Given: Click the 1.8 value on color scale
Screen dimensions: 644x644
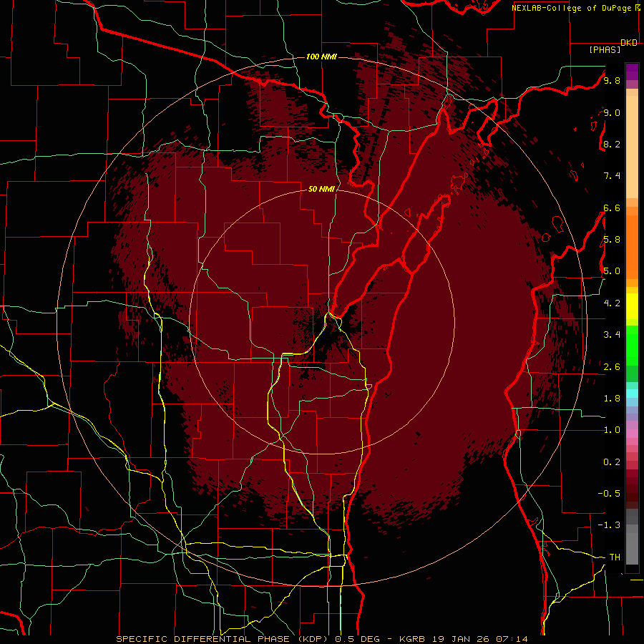Looking at the screenshot, I should tap(612, 399).
